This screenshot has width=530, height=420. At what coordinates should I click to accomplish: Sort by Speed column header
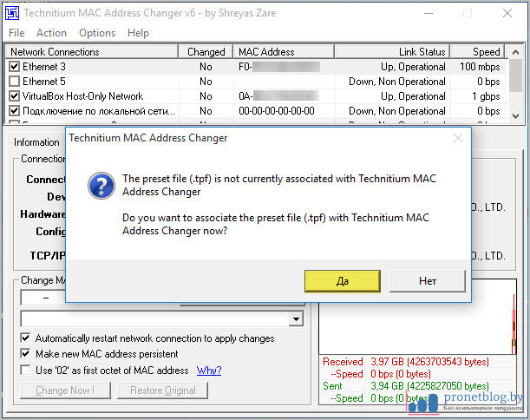coord(478,52)
